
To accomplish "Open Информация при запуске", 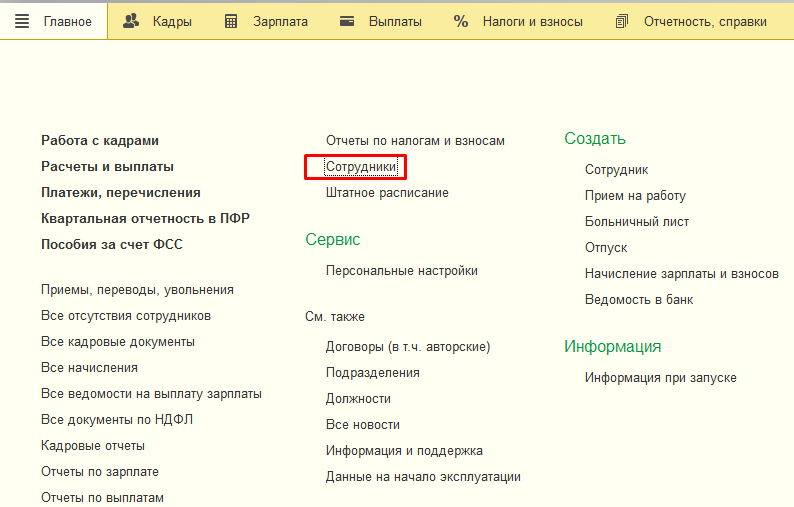I will (660, 378).
